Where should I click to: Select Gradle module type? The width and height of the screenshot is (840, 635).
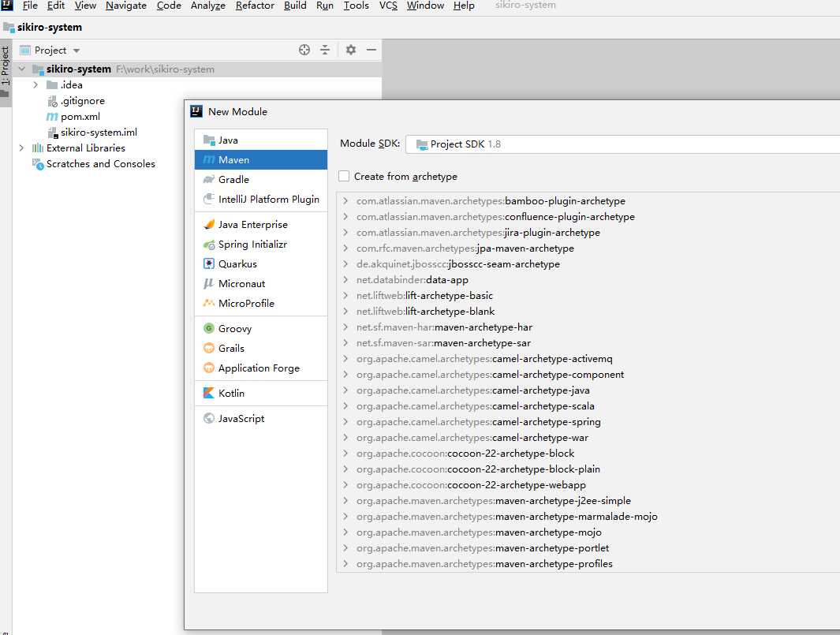click(261, 180)
